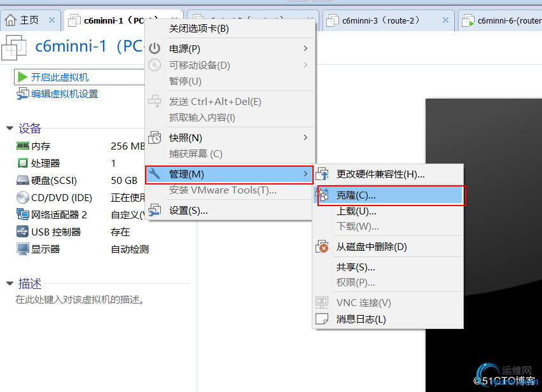542x392 pixels.
Task: Click the CD/DVD disc icon
Action: (x=23, y=197)
